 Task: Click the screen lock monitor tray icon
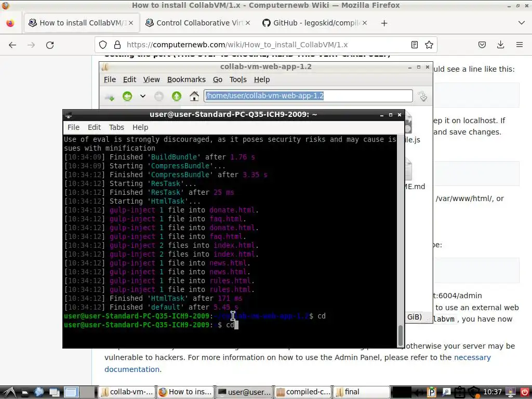pyautogui.click(x=510, y=392)
